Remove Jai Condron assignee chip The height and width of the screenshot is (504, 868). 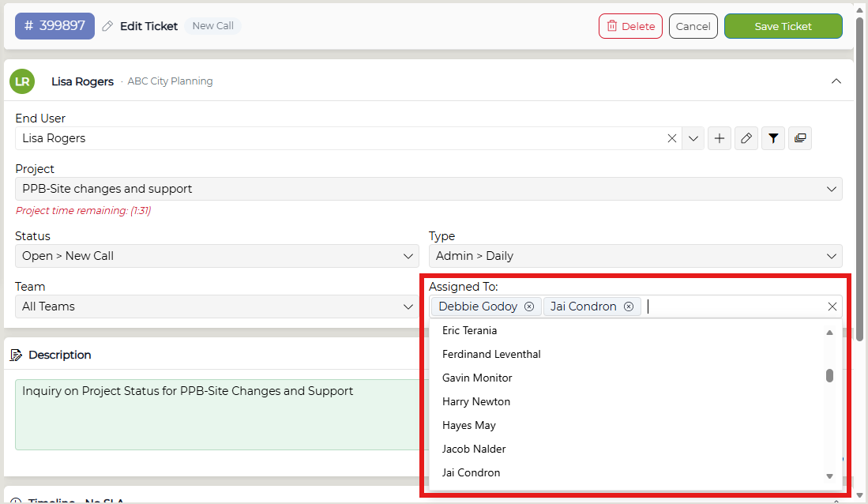pyautogui.click(x=629, y=307)
